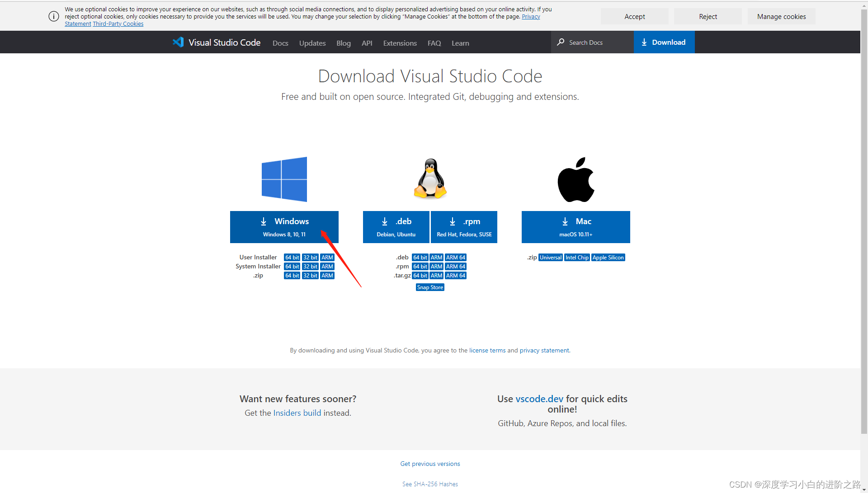Open the Insiders build link
The width and height of the screenshot is (868, 493).
[x=297, y=413]
